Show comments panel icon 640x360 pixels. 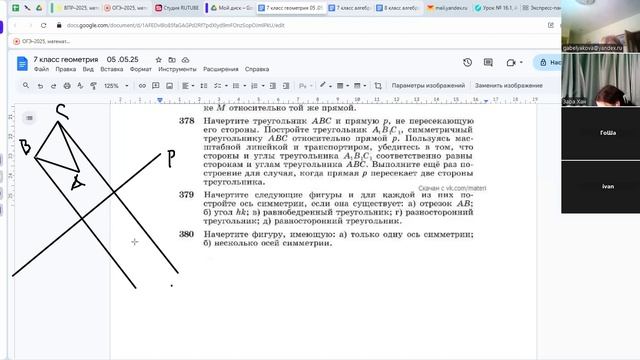(488, 62)
